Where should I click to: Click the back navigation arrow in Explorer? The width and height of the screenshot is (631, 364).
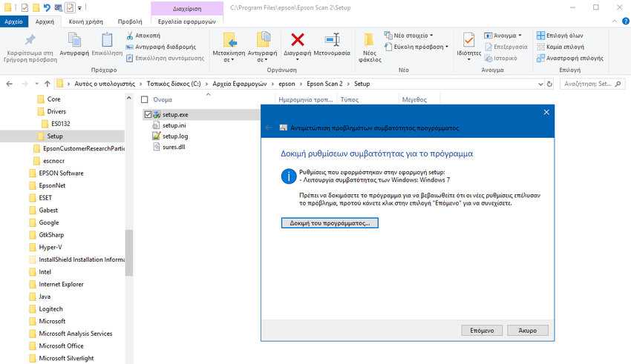pos(9,84)
